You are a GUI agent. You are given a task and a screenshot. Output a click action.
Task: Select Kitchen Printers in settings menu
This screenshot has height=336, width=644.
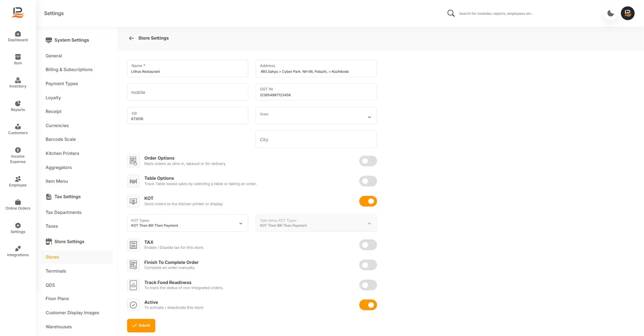(62, 153)
